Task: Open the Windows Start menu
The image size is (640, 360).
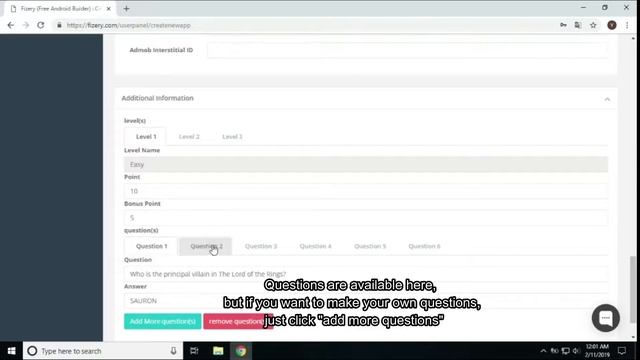Action: [x=11, y=351]
